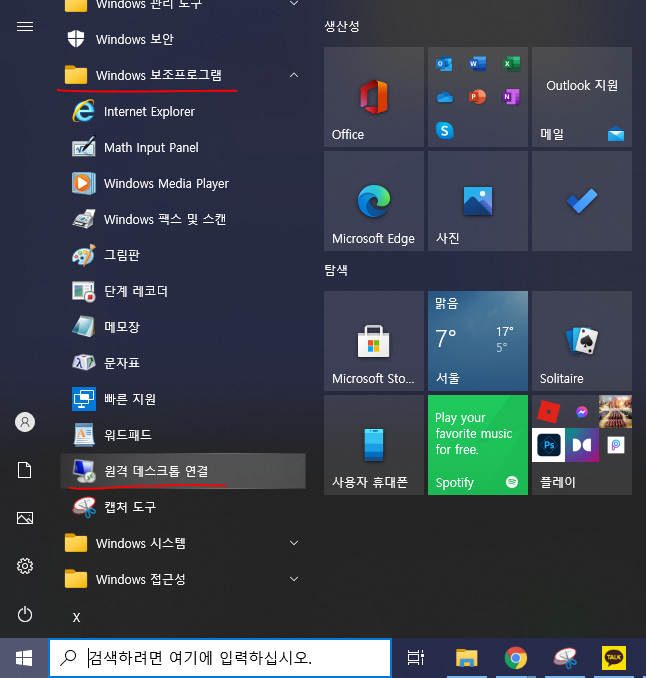Viewport: 646px width, 678px height.
Task: Launch 원격 데스크톱 연결
Action: (183, 471)
